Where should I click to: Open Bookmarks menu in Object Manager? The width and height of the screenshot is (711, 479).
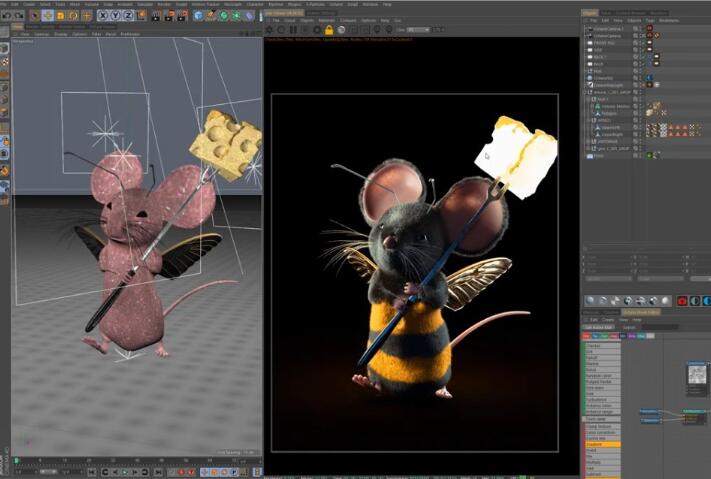tap(669, 20)
